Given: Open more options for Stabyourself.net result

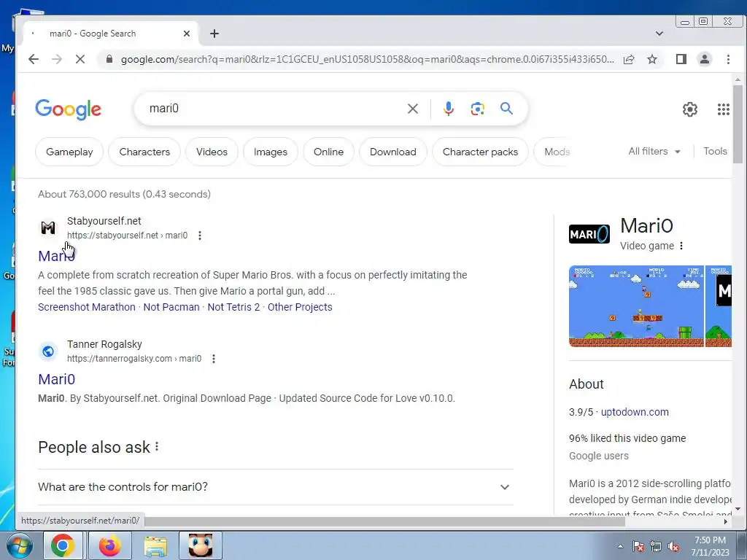Looking at the screenshot, I should 200,236.
